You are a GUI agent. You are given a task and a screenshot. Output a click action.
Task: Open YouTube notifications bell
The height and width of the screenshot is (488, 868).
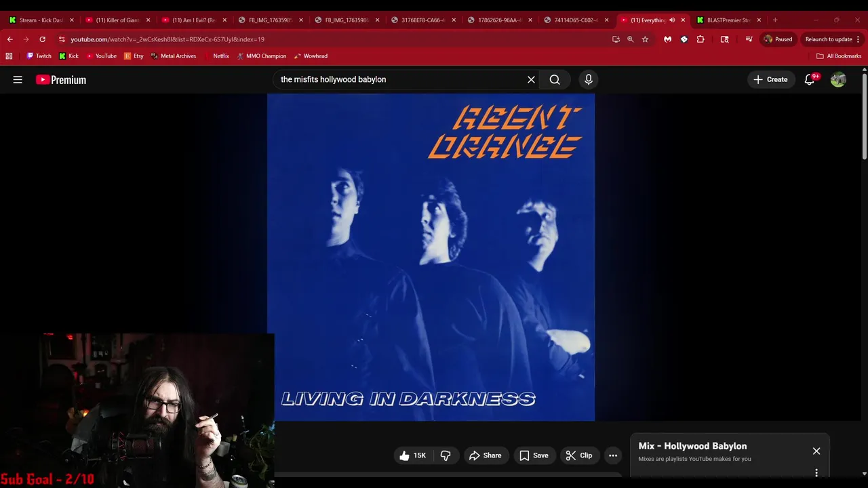point(810,79)
